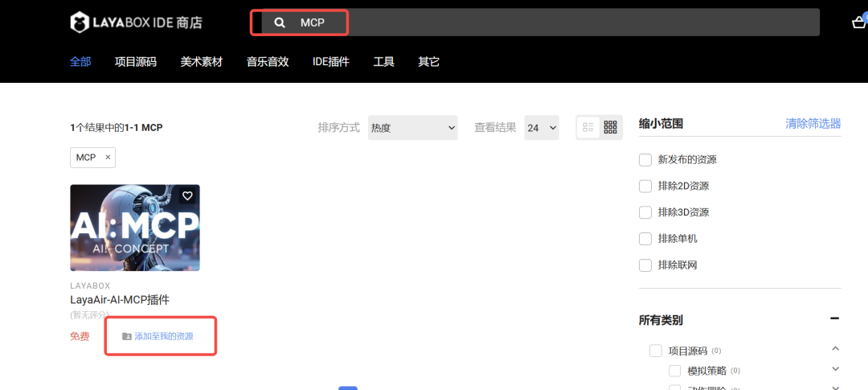Open the 排序方式 热度 dropdown

[412, 127]
